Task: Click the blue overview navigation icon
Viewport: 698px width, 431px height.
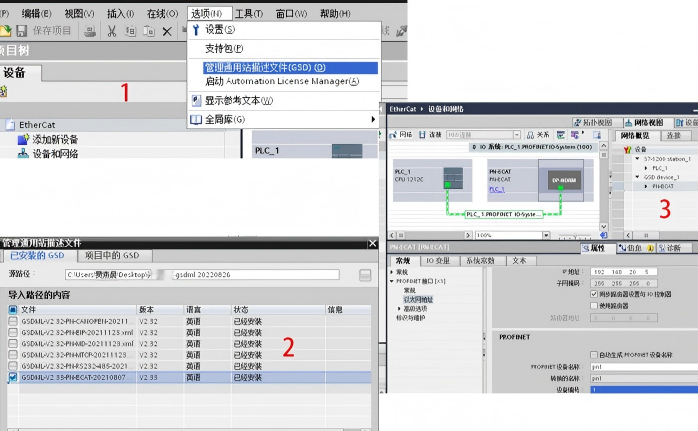Action: (604, 235)
